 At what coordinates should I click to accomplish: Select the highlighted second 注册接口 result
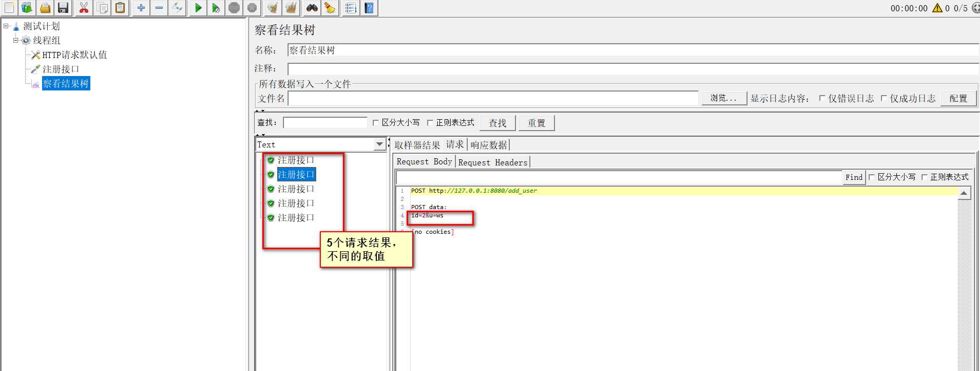point(296,175)
